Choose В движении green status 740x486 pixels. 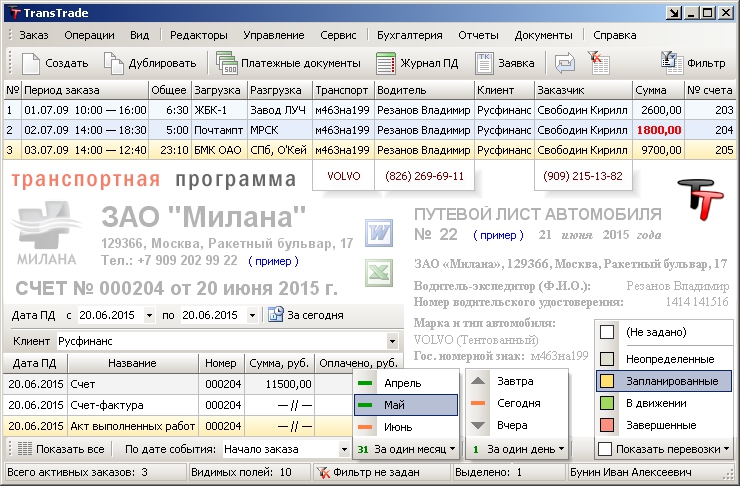pyautogui.click(x=606, y=403)
